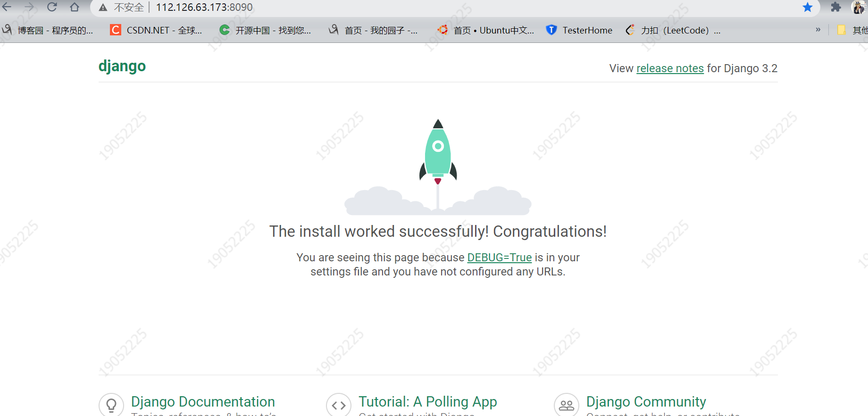Open the 开源中国 bookmark
Viewport: 868px width, 416px height.
click(x=265, y=30)
